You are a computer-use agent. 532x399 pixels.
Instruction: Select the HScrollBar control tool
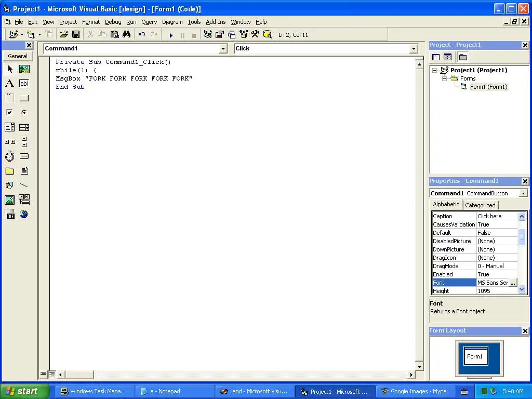(x=10, y=142)
